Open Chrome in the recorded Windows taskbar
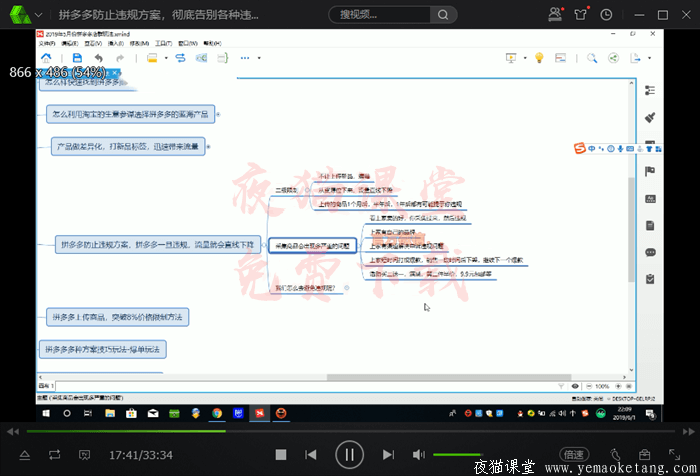This screenshot has height=476, width=700. 217,413
